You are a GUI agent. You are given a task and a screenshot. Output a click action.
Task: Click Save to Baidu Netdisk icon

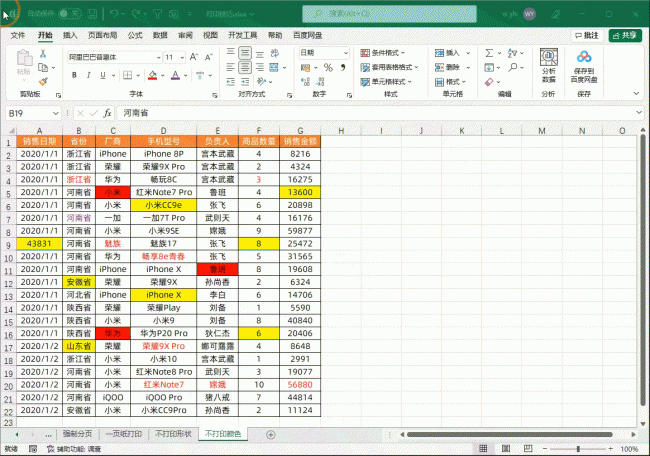click(584, 65)
